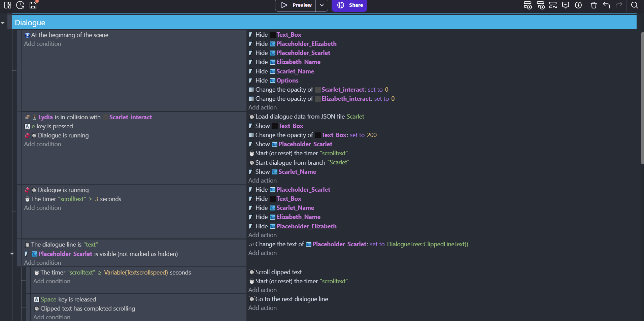Click the events sheet vertical scrollbar
Viewport: 644px width, 321px height.
coord(642,98)
